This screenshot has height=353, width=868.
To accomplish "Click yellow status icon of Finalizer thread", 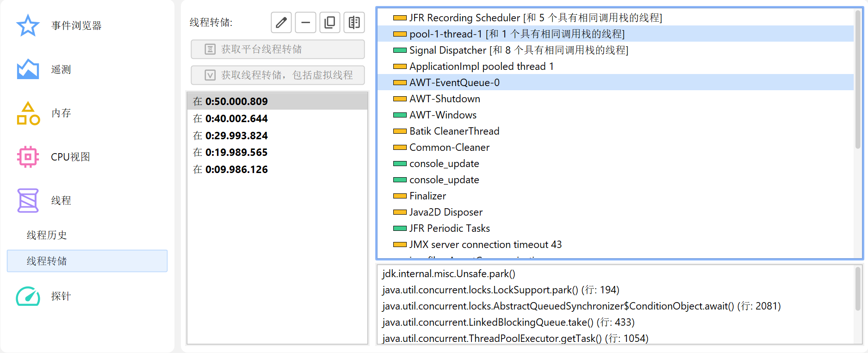I will point(400,196).
